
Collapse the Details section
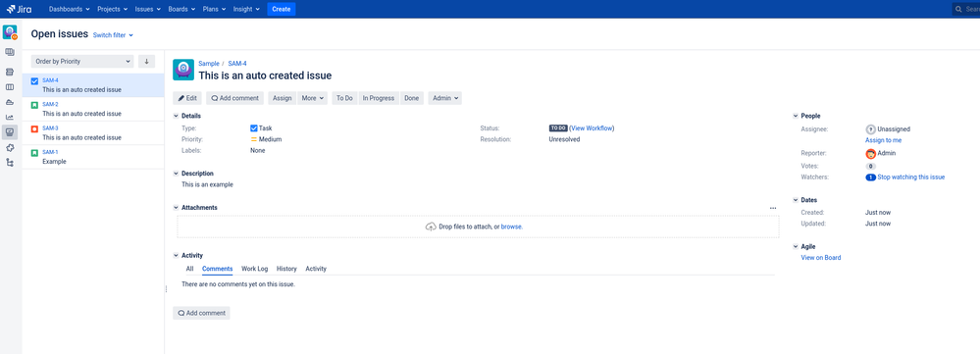coord(176,116)
